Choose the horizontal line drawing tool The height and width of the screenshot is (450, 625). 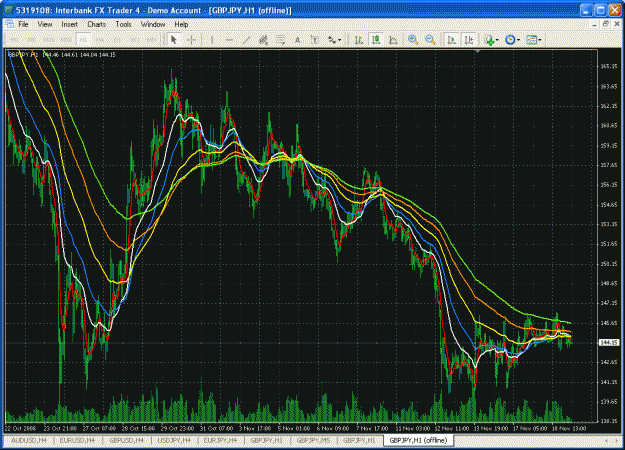[x=229, y=40]
